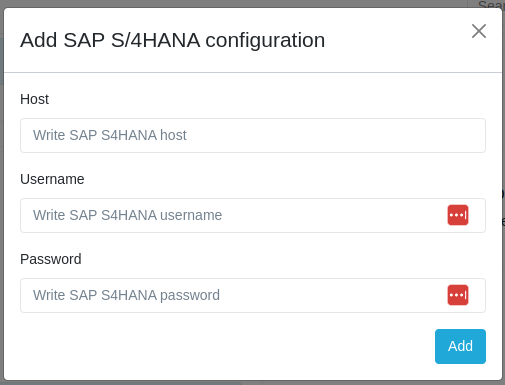505x385 pixels.
Task: Click the Host label
Action: pos(34,99)
